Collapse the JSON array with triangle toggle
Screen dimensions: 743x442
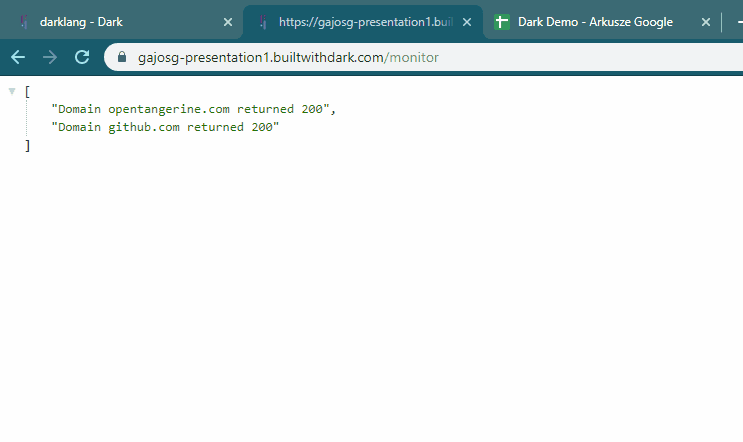pyautogui.click(x=12, y=91)
